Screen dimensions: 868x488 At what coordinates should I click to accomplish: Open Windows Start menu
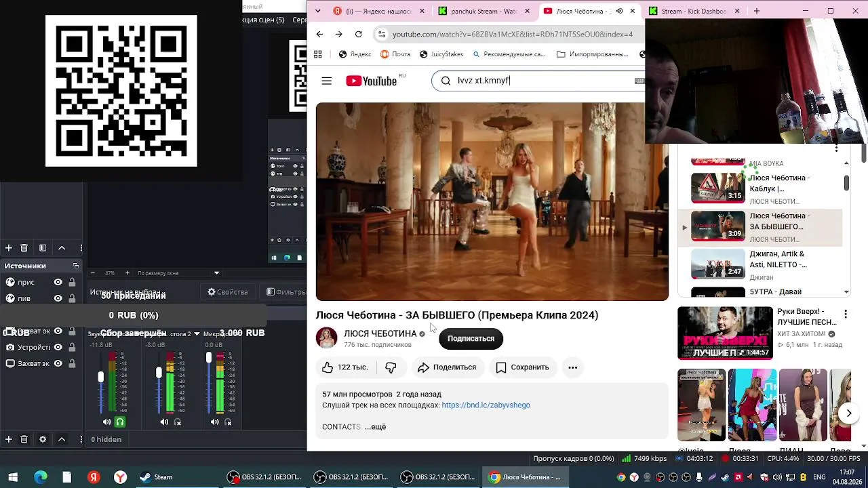13,477
